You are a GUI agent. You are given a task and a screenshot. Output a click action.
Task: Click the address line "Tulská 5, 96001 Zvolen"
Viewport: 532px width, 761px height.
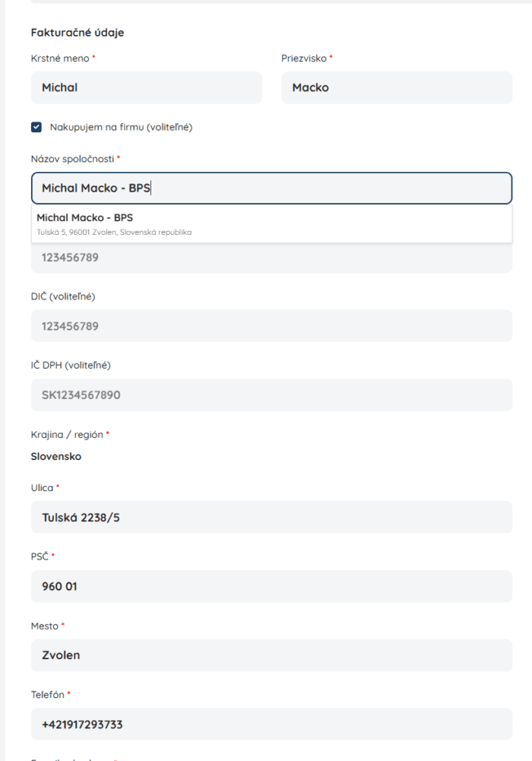pyautogui.click(x=113, y=232)
